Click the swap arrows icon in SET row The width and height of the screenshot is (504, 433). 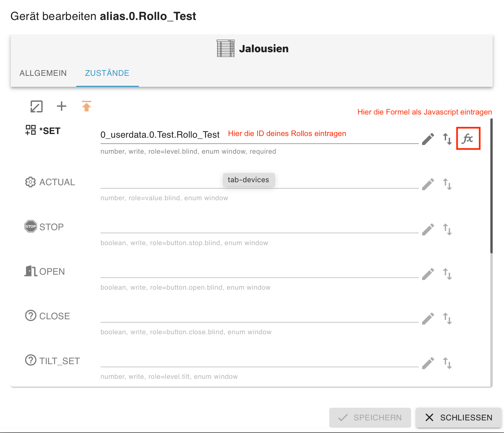tap(447, 139)
